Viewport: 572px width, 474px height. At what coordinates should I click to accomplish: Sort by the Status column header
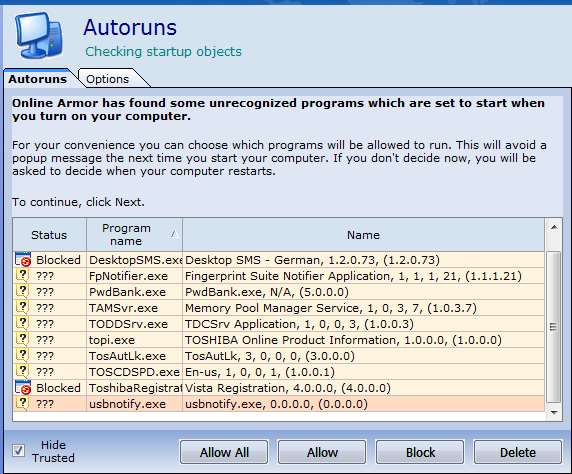50,235
